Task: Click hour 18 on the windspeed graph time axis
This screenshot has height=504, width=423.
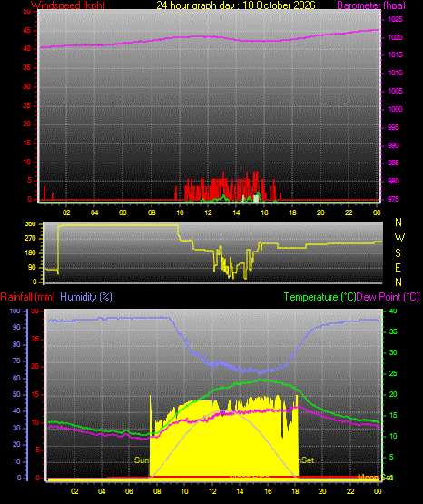Action: [x=292, y=212]
